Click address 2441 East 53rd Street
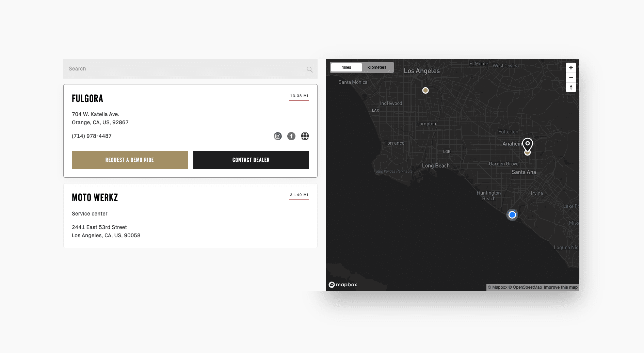644x353 pixels. click(99, 227)
